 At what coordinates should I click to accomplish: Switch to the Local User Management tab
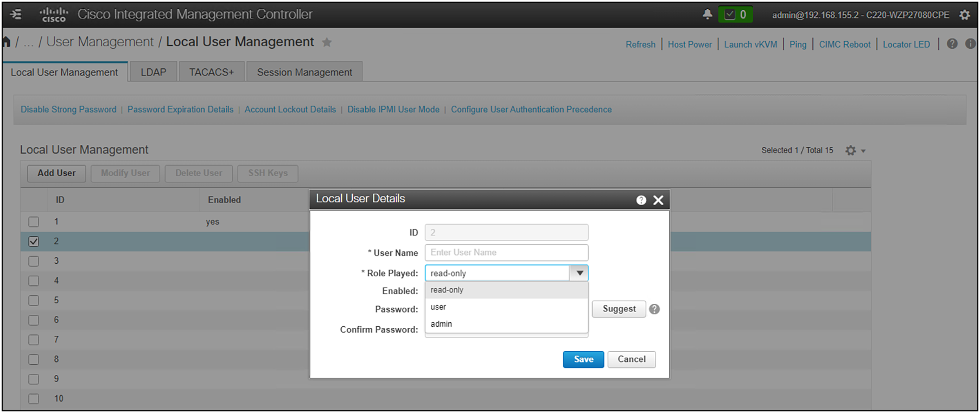[65, 72]
